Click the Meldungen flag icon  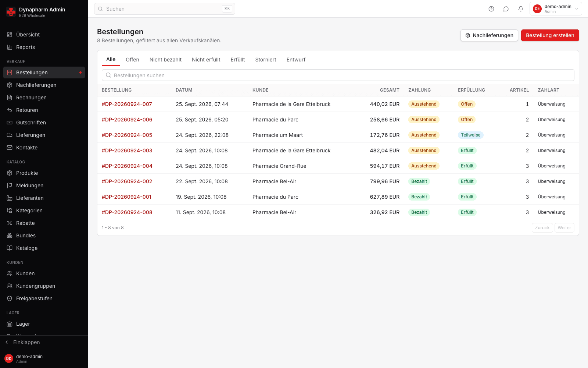(10, 185)
